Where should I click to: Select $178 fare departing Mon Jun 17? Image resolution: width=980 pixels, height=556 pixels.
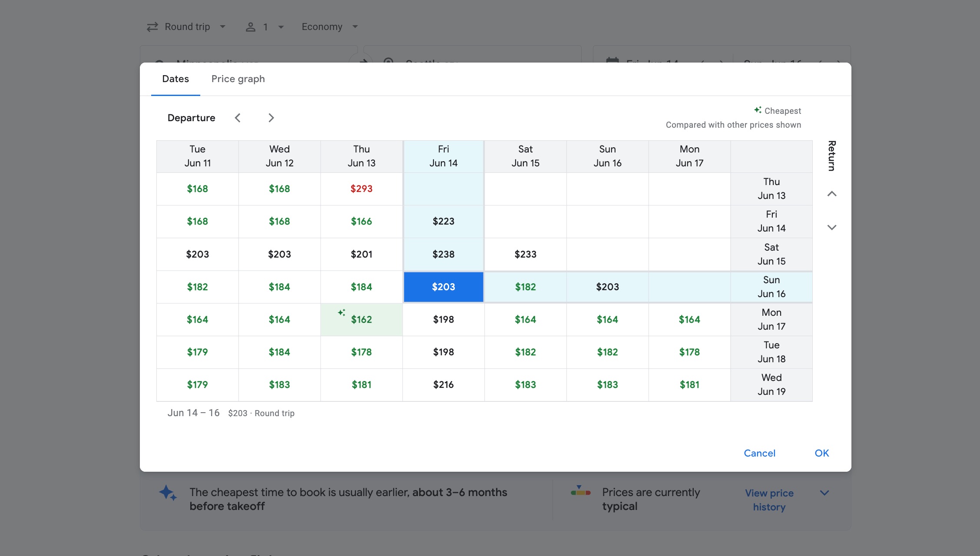point(689,352)
